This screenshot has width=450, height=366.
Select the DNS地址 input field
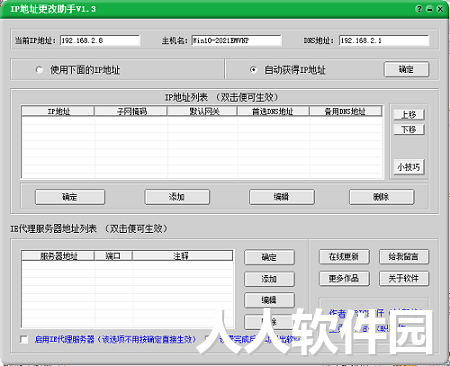click(x=384, y=40)
